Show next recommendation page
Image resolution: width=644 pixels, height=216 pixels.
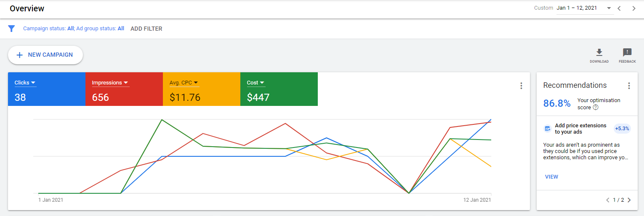tap(629, 200)
